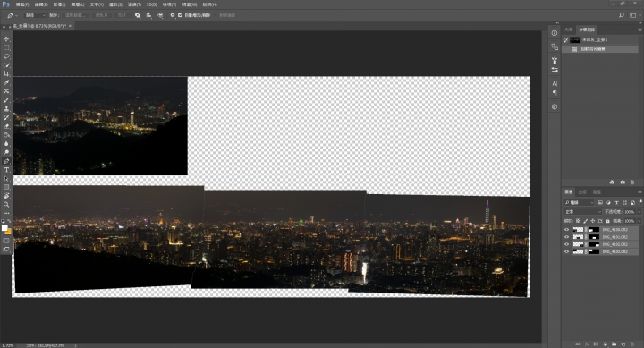Delete layer with the Layers panel trash icon
This screenshot has height=348, width=644.
tap(632, 344)
